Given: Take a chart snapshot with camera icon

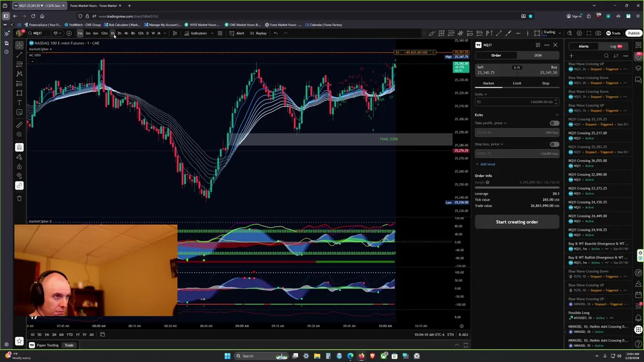Looking at the screenshot, I should coord(598,33).
